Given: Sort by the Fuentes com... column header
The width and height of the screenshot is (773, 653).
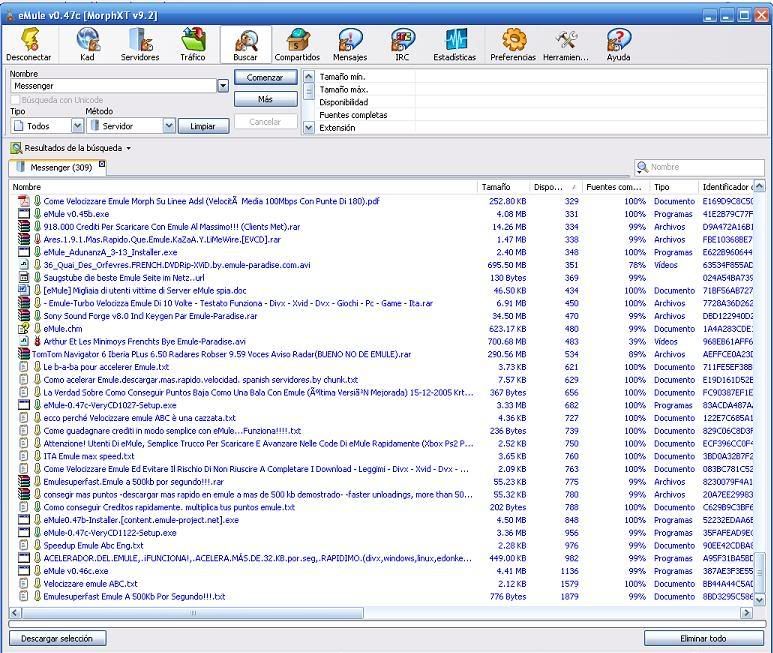Looking at the screenshot, I should pyautogui.click(x=615, y=187).
